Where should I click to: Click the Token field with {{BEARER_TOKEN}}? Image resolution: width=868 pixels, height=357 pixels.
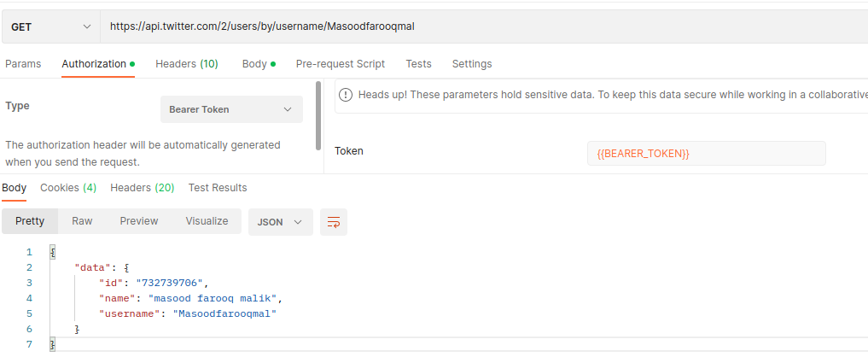[706, 154]
